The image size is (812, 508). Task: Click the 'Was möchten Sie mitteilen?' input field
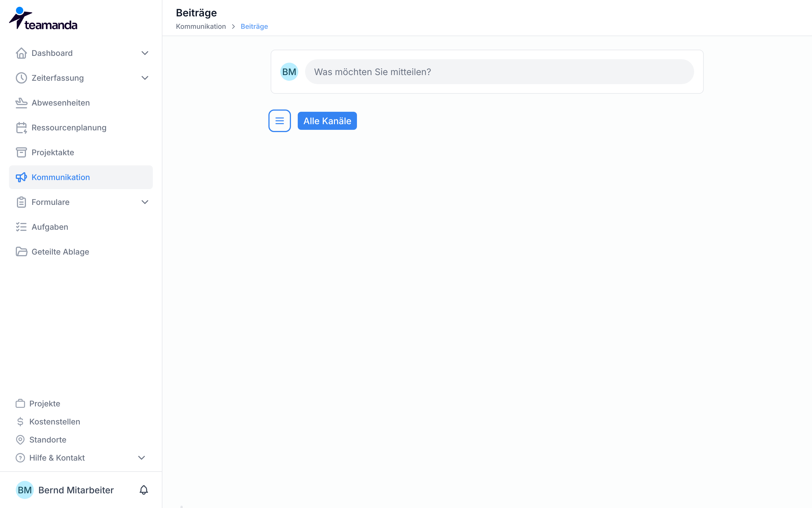click(499, 72)
